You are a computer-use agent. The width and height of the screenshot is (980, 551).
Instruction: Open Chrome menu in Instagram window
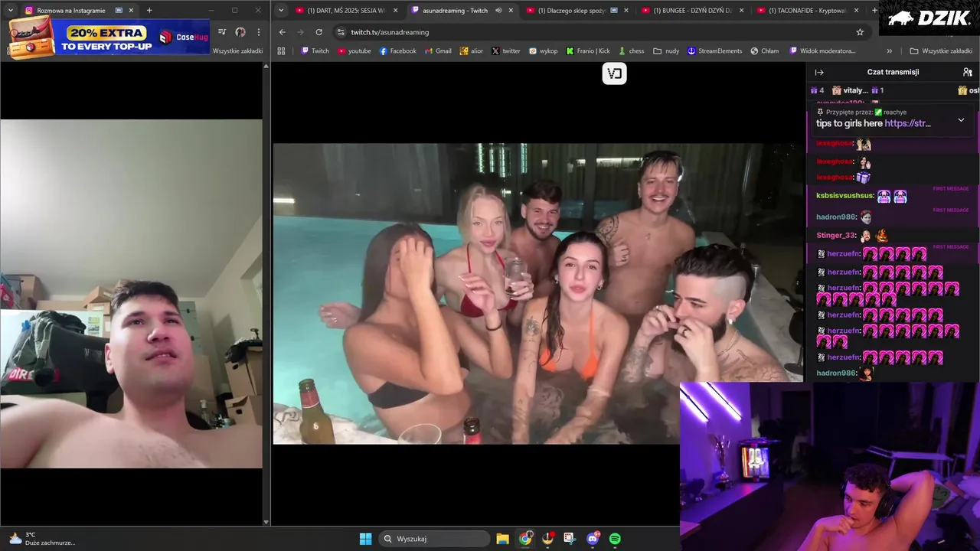pyautogui.click(x=258, y=32)
